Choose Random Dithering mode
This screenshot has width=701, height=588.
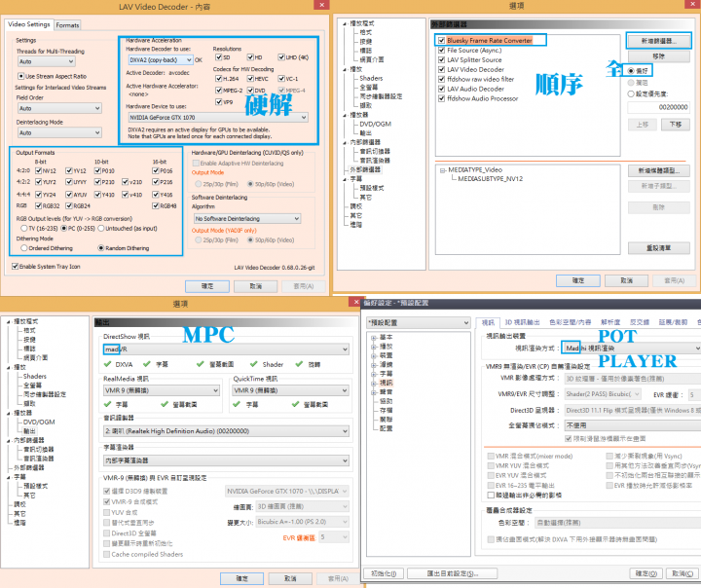[x=101, y=247]
